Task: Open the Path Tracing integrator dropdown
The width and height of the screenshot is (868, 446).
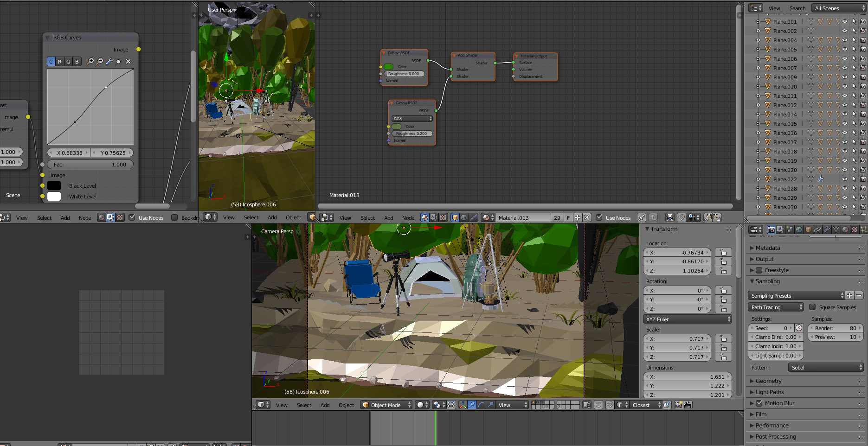Action: pyautogui.click(x=776, y=307)
